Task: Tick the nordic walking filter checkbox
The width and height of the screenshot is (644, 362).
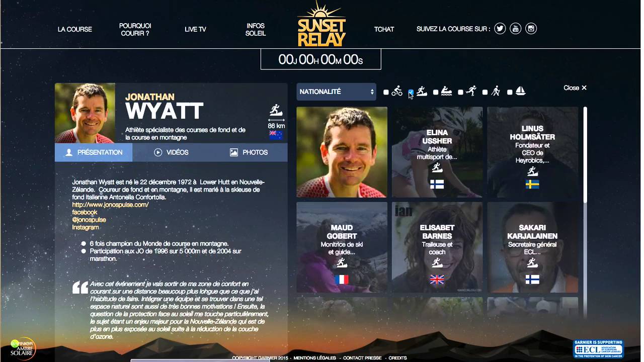Action: (485, 92)
